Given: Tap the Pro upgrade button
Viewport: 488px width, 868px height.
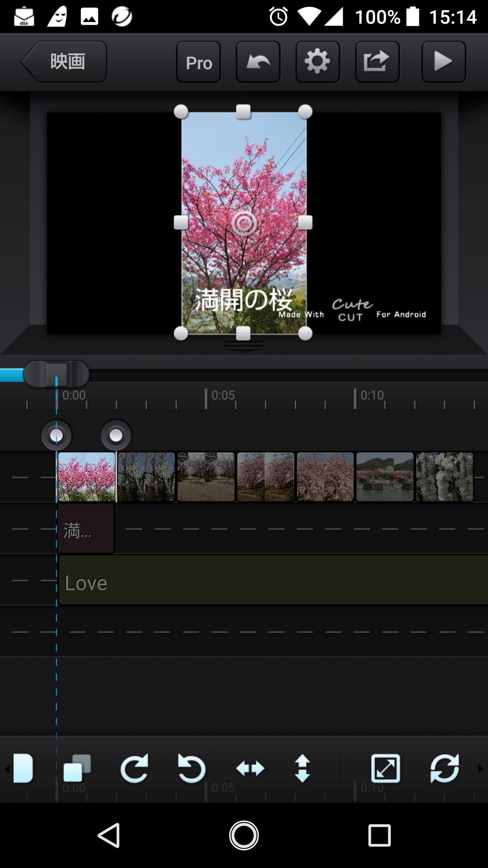Looking at the screenshot, I should click(199, 62).
